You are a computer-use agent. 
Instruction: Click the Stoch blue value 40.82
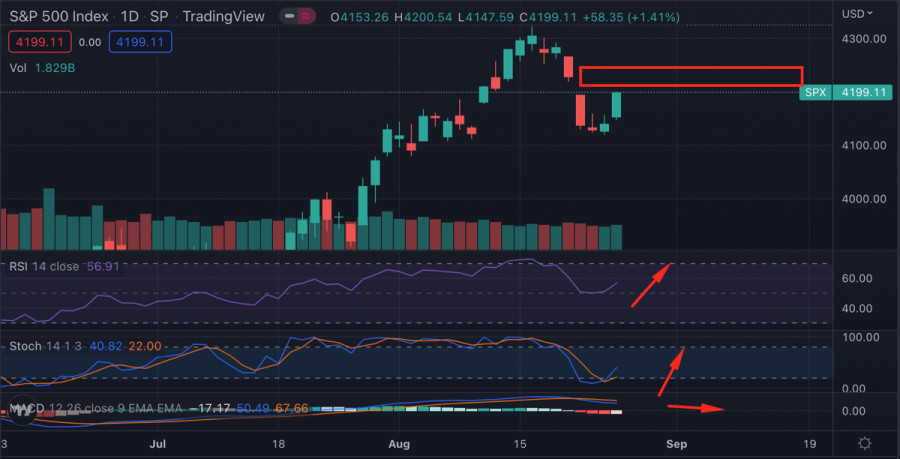(x=106, y=347)
